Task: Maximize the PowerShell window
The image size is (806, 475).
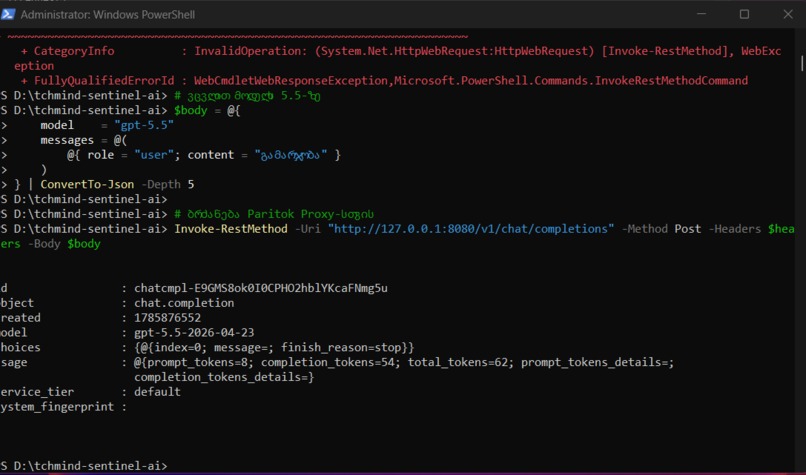Action: (x=744, y=14)
